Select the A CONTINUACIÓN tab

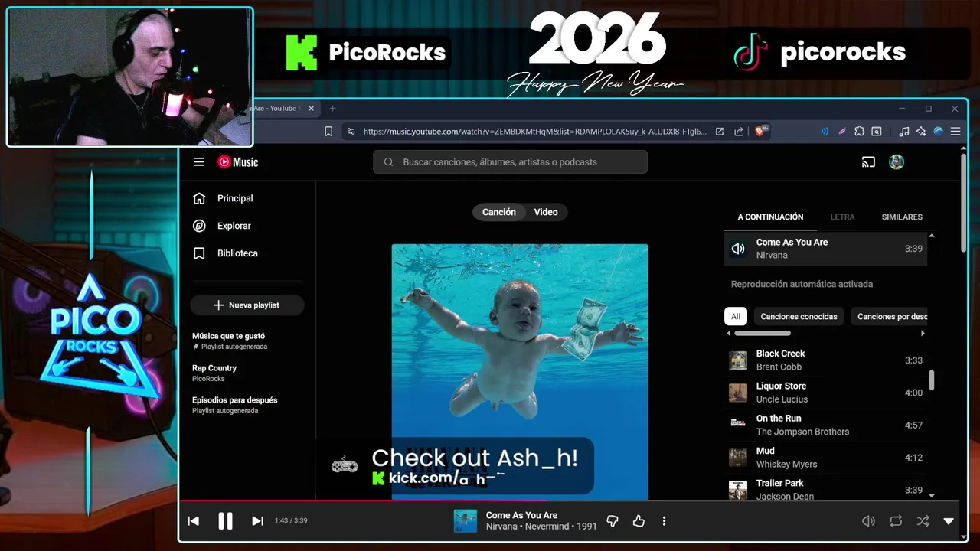coord(770,217)
